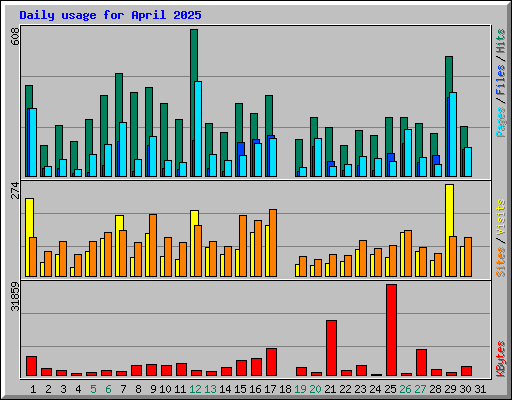
Task: Click green weekend day label 6
Action: tap(108, 389)
